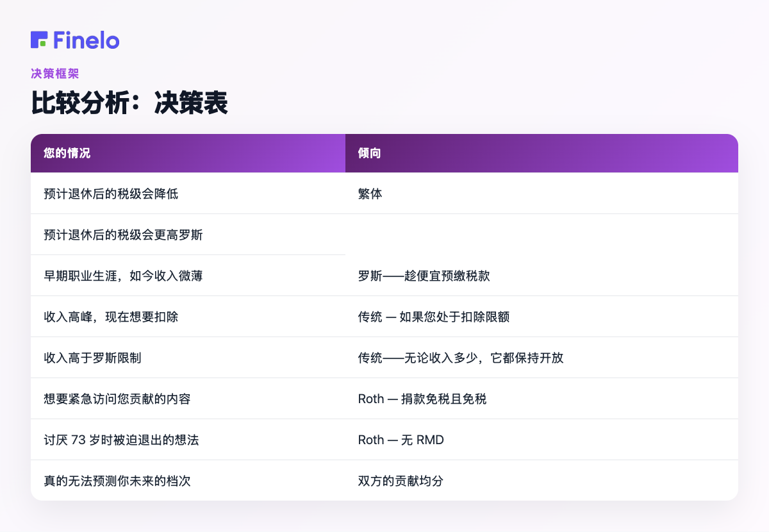Click the Finelo logo icon
This screenshot has width=769, height=532.
click(x=39, y=40)
